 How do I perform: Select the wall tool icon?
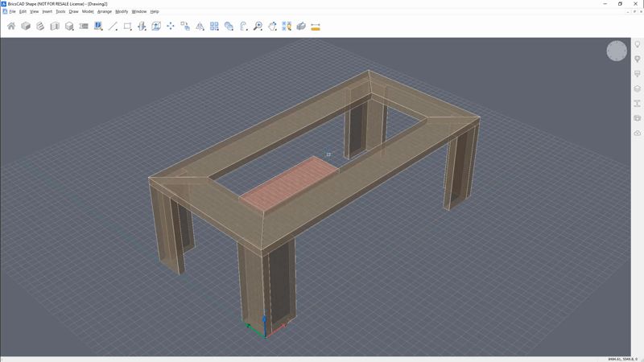(x=55, y=27)
